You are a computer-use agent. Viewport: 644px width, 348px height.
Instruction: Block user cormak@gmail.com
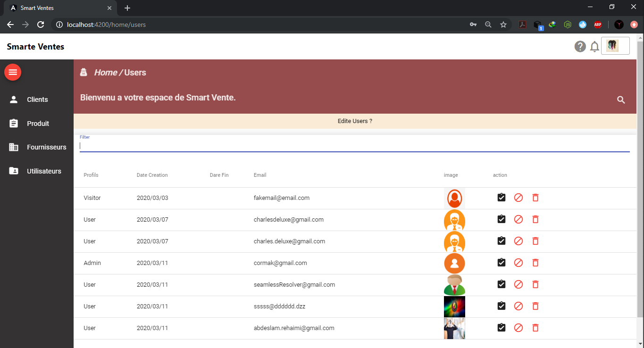tap(519, 263)
